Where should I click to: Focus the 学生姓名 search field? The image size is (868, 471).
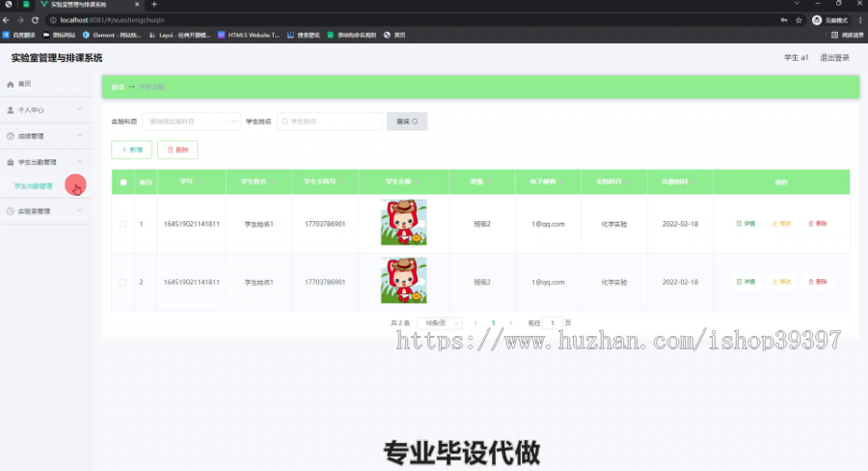pyautogui.click(x=330, y=122)
